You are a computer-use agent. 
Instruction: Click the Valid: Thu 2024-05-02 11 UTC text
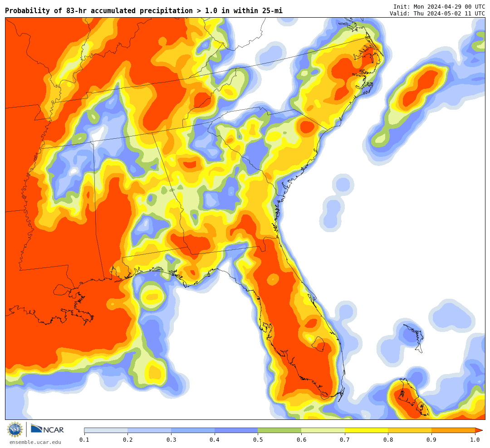[x=437, y=14]
